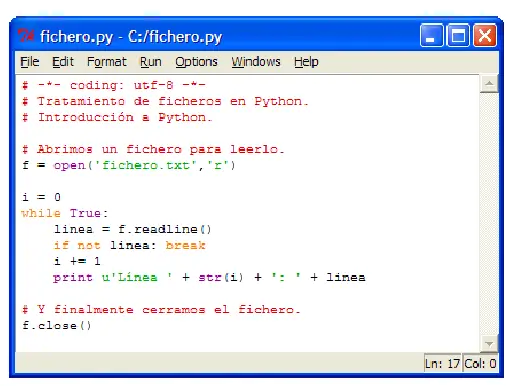
Task: Click the scrollbar up arrow
Action: pos(489,83)
